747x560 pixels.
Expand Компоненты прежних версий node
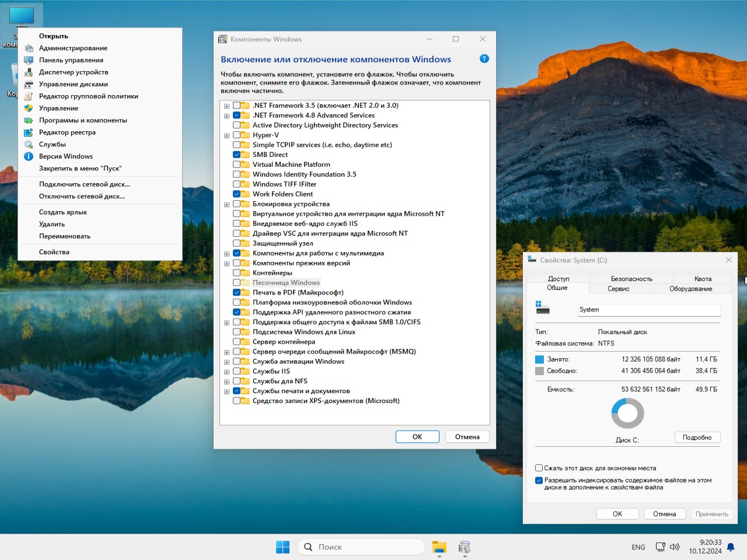(x=226, y=264)
